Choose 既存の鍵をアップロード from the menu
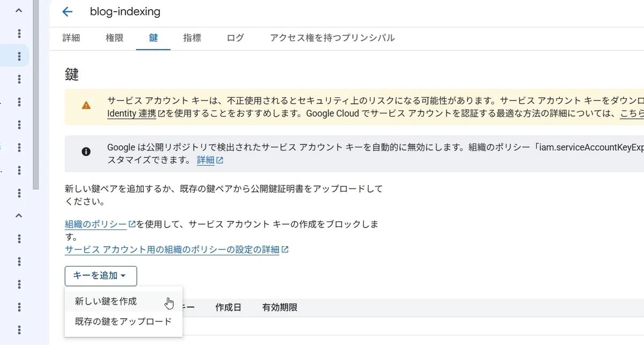Screen dimensions: 644x345 tap(123, 321)
